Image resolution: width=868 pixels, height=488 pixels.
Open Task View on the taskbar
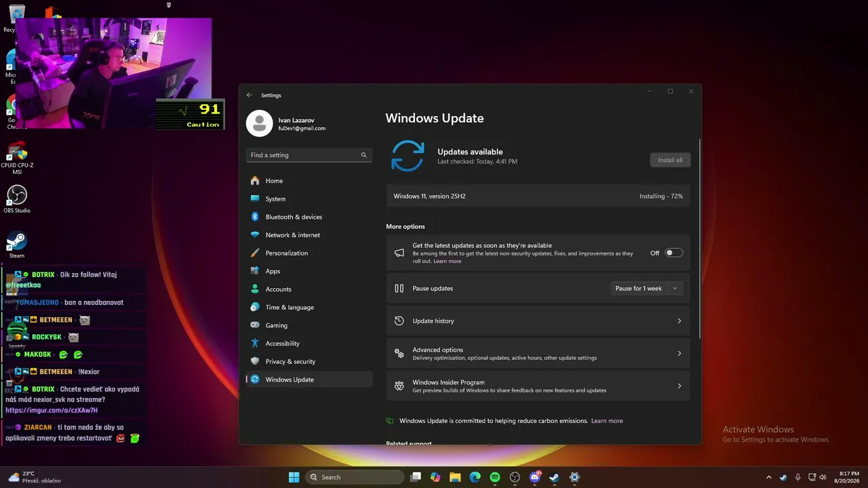pos(416,477)
